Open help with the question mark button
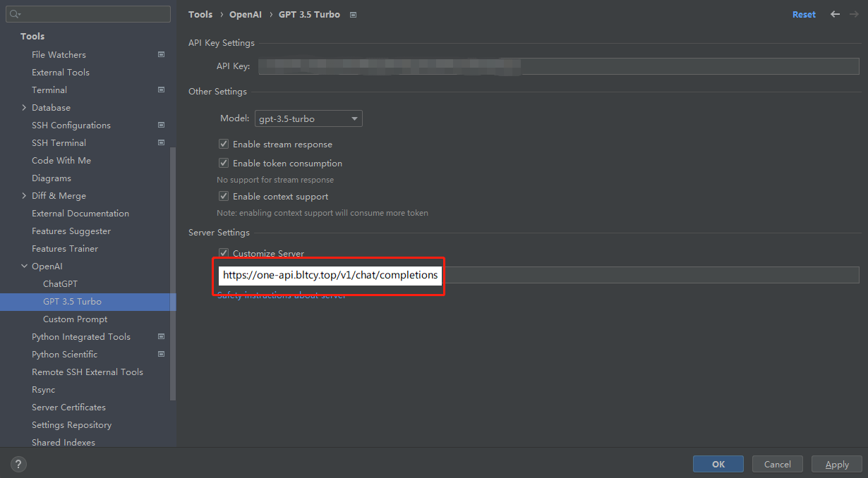 point(19,464)
